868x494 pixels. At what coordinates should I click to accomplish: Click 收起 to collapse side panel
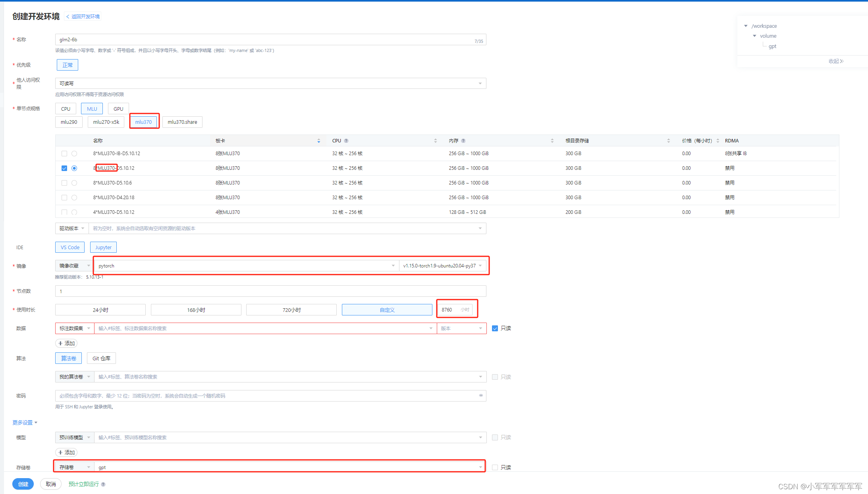tap(836, 61)
